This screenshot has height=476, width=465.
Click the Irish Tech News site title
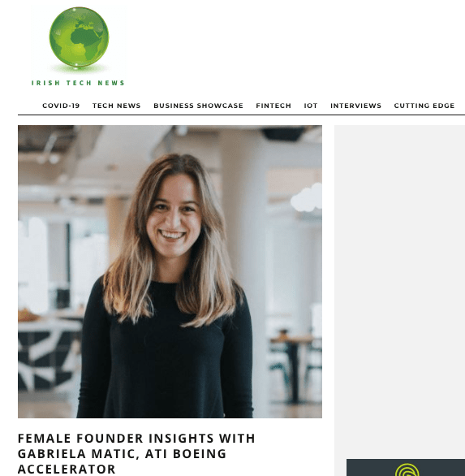(78, 83)
